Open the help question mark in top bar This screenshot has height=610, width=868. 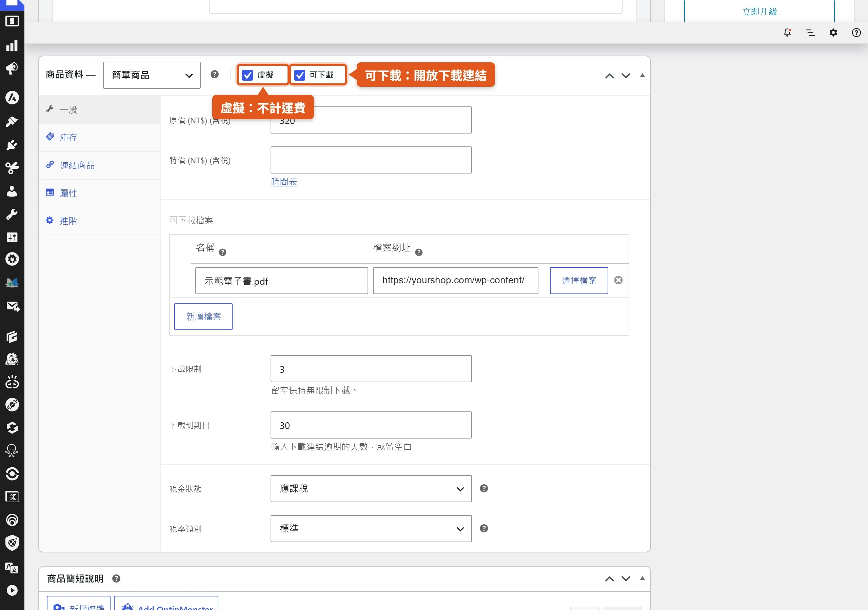point(856,33)
